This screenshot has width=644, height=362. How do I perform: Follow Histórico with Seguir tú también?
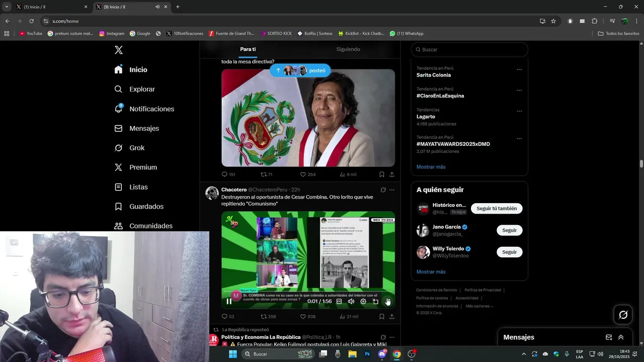[x=497, y=209]
